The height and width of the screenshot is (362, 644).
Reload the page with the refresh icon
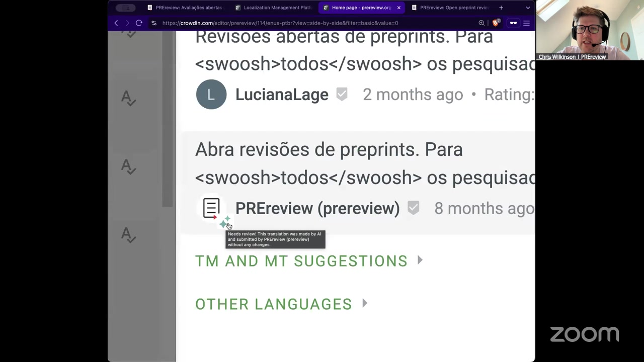point(139,23)
